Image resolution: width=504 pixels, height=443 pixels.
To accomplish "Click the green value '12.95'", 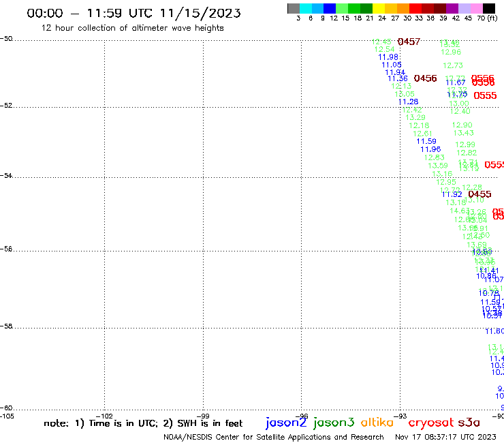I will [446, 182].
